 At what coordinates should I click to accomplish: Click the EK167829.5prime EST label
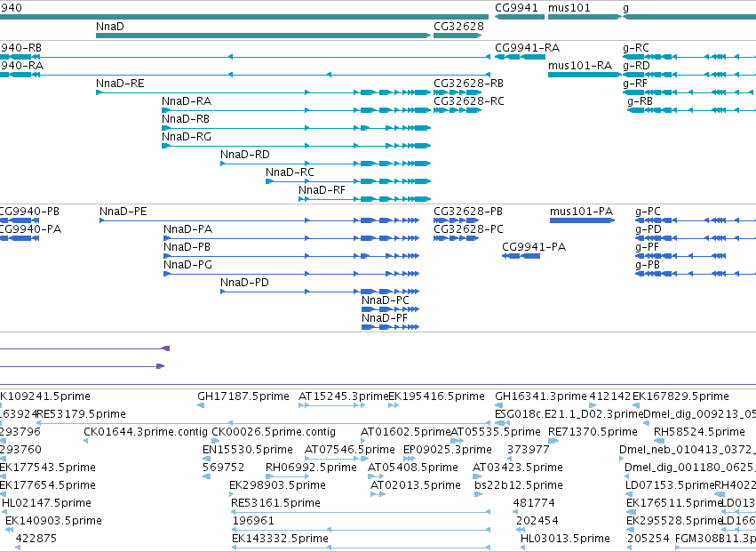click(x=680, y=396)
